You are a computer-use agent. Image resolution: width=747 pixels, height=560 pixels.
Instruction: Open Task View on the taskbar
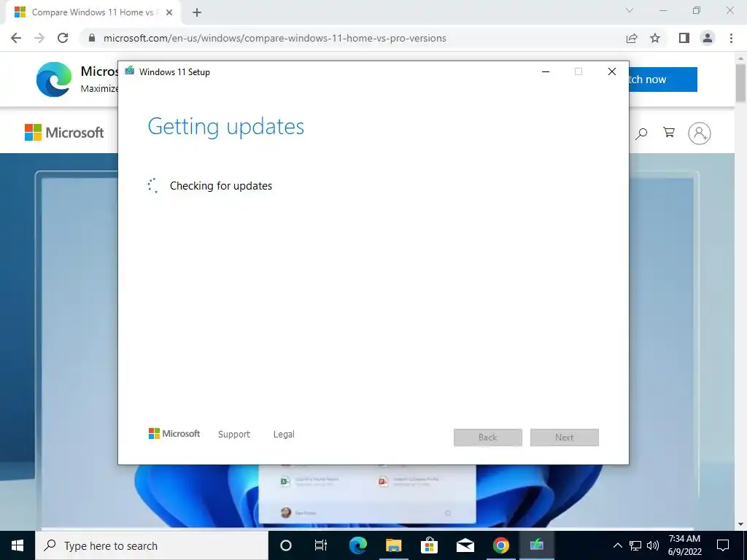(x=321, y=545)
